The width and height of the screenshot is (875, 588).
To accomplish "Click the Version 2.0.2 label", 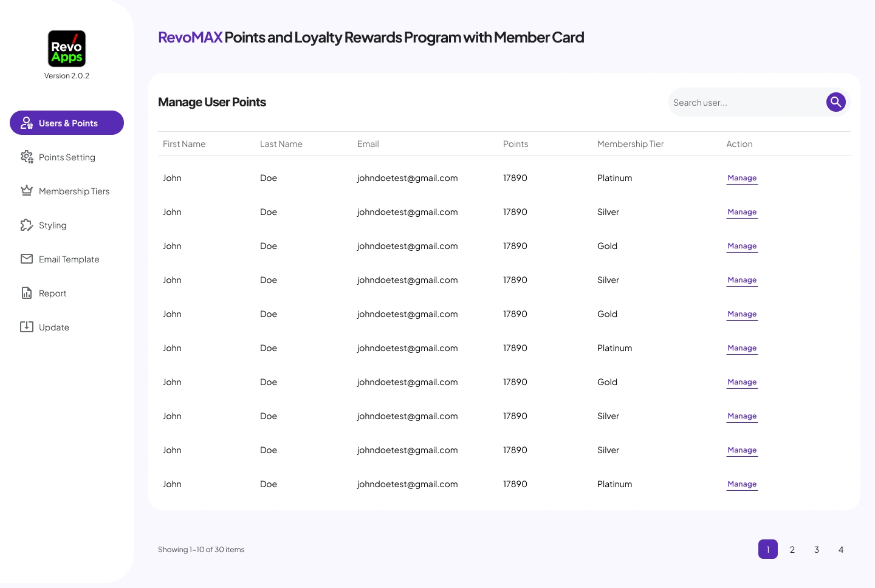I will click(x=67, y=76).
